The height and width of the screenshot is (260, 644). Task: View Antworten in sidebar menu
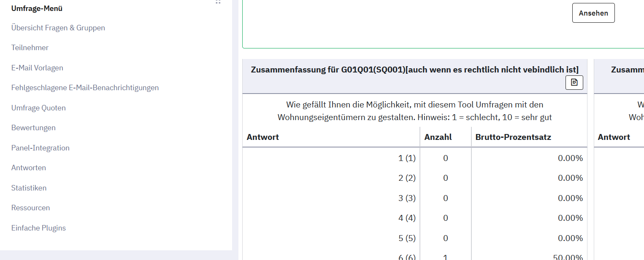tap(29, 168)
